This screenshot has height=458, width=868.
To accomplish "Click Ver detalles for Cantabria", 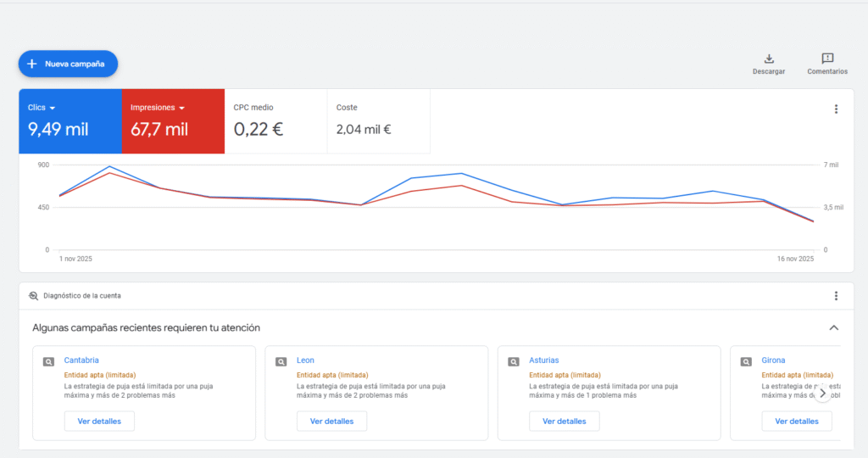I will 99,421.
